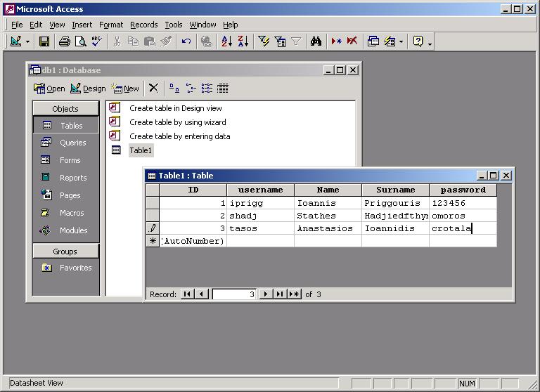Open the Help menu
The height and width of the screenshot is (392, 540).
pyautogui.click(x=230, y=25)
